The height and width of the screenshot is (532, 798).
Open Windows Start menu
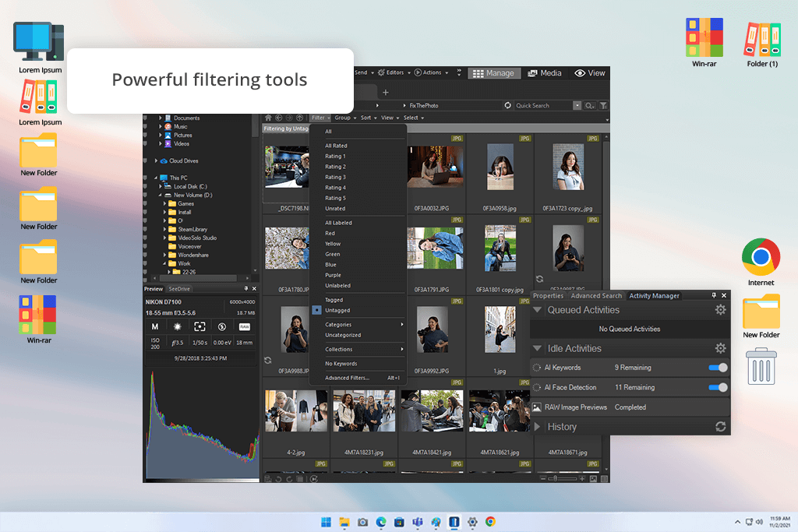pos(326,522)
